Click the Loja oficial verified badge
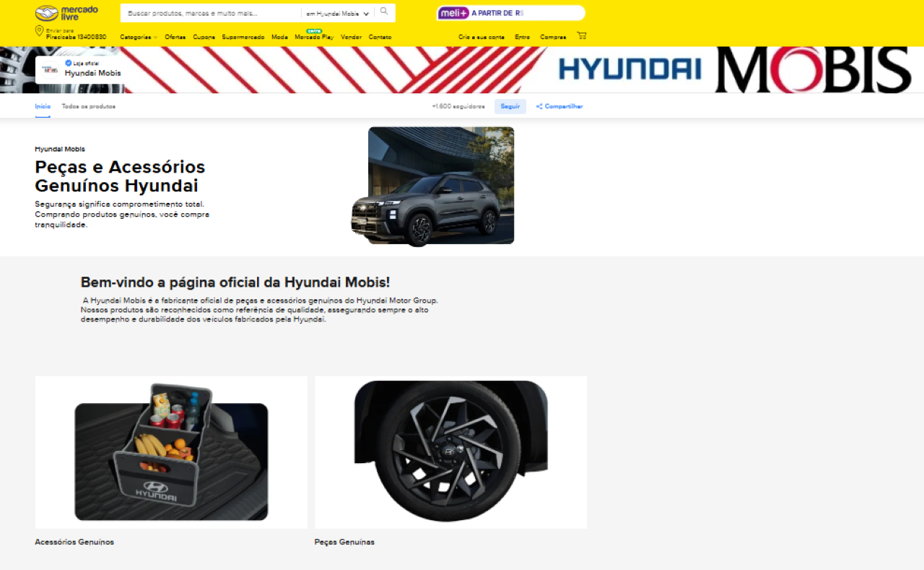 (69, 64)
